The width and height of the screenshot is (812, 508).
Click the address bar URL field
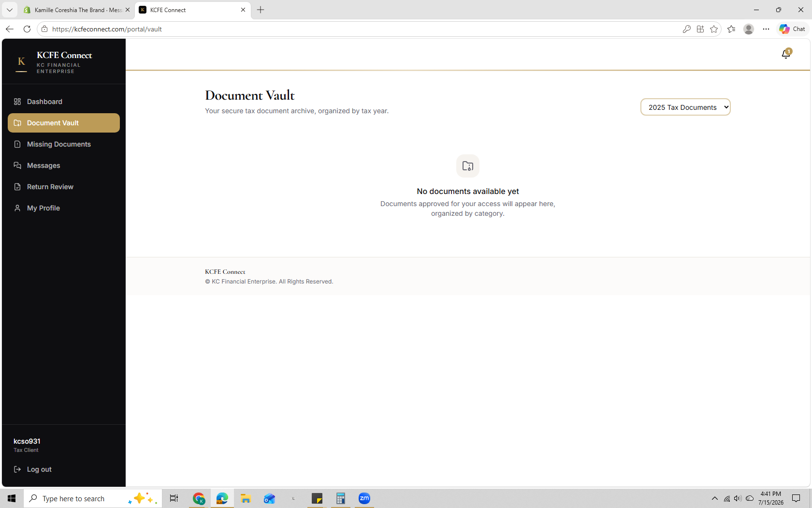[x=358, y=29]
